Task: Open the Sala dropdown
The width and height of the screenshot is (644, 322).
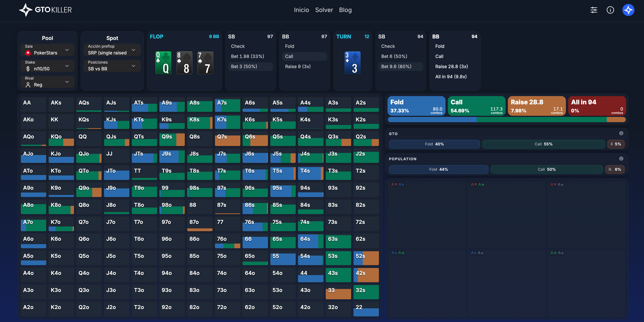Action: coord(47,50)
